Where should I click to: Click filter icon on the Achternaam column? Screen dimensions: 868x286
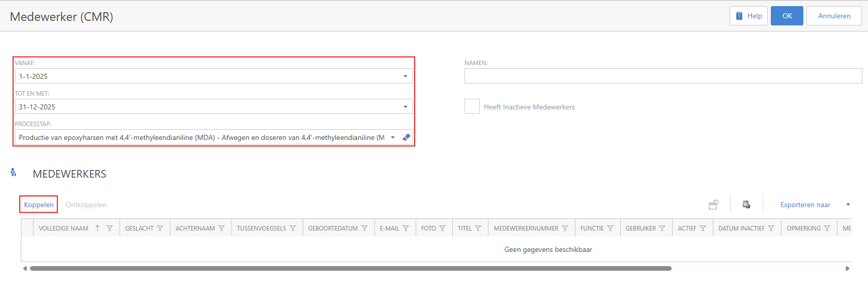222,228
